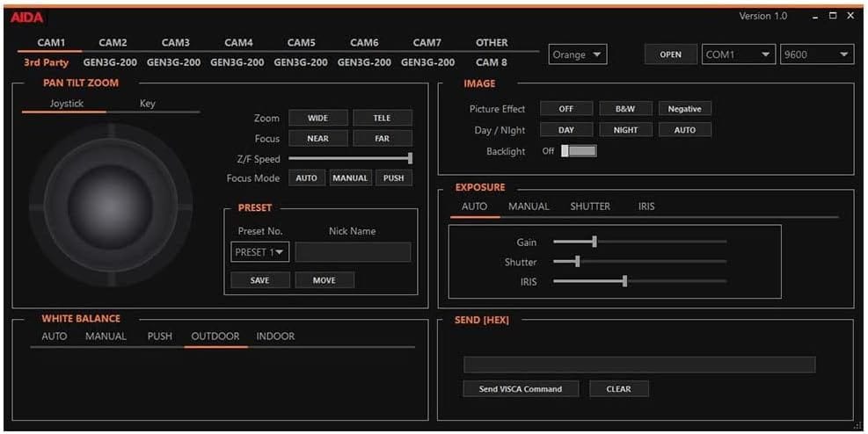Click the Version 1.0 text

762,16
